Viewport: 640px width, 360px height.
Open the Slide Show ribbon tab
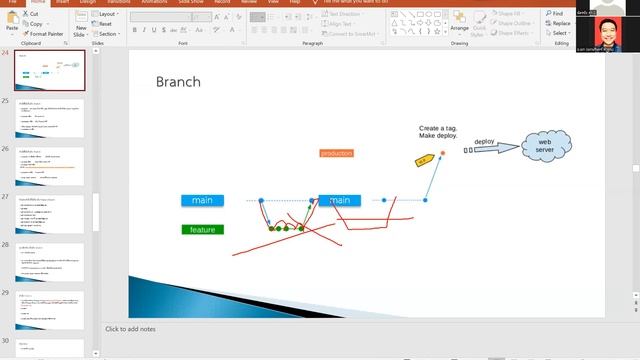[191, 2]
